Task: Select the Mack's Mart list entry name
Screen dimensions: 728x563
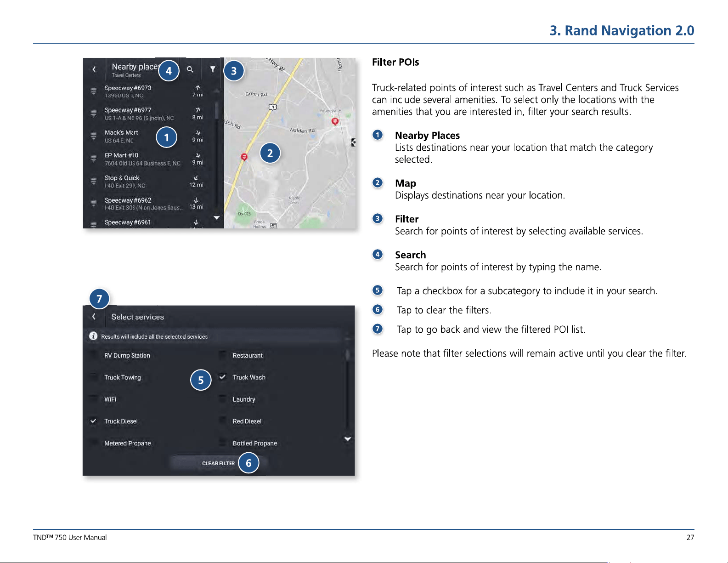Action: [x=121, y=133]
